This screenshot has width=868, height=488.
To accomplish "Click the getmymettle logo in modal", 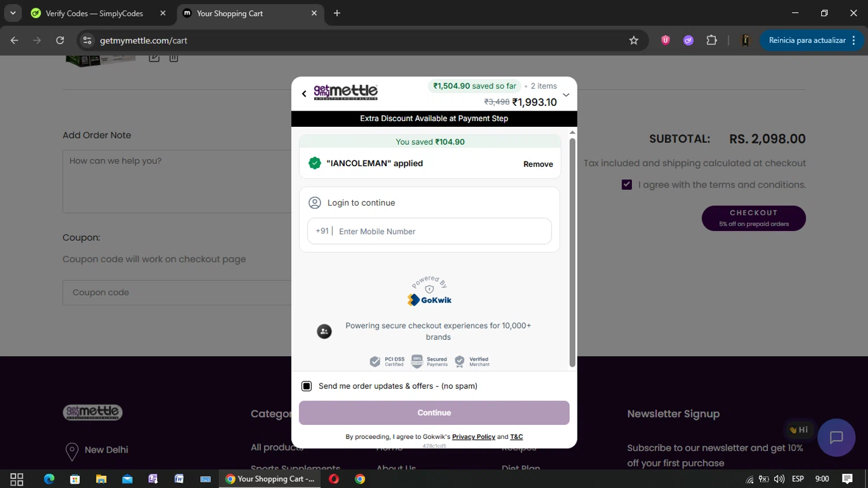I will click(345, 92).
